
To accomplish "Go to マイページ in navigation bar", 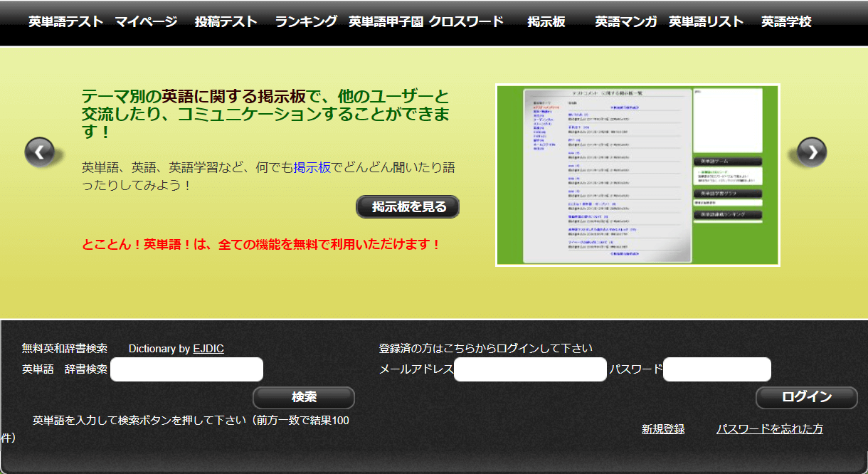I will point(146,21).
